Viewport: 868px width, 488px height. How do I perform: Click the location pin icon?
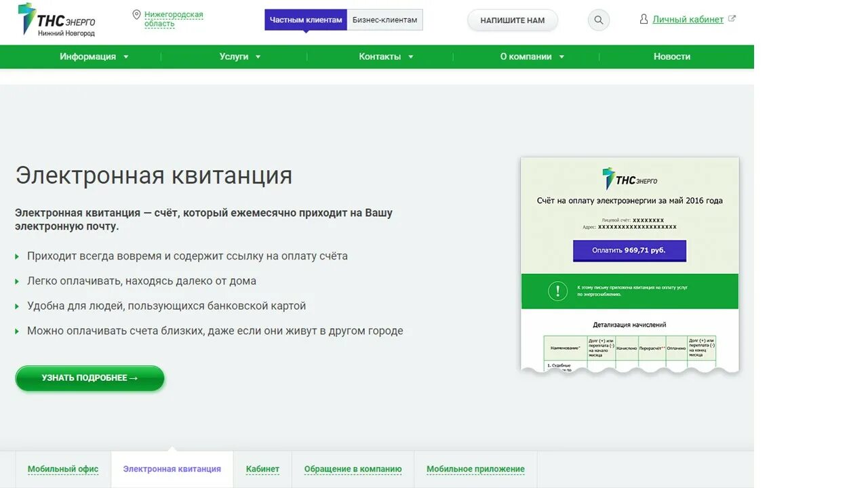[x=136, y=15]
